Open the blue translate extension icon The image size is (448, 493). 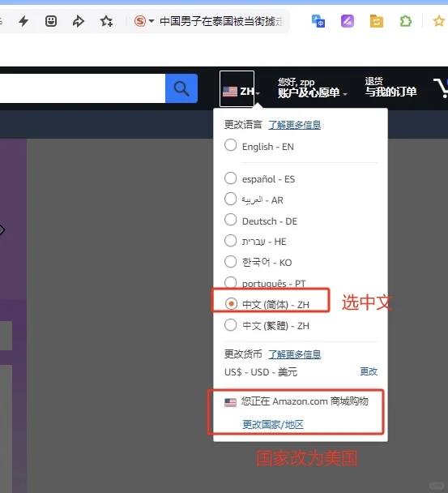pyautogui.click(x=318, y=21)
